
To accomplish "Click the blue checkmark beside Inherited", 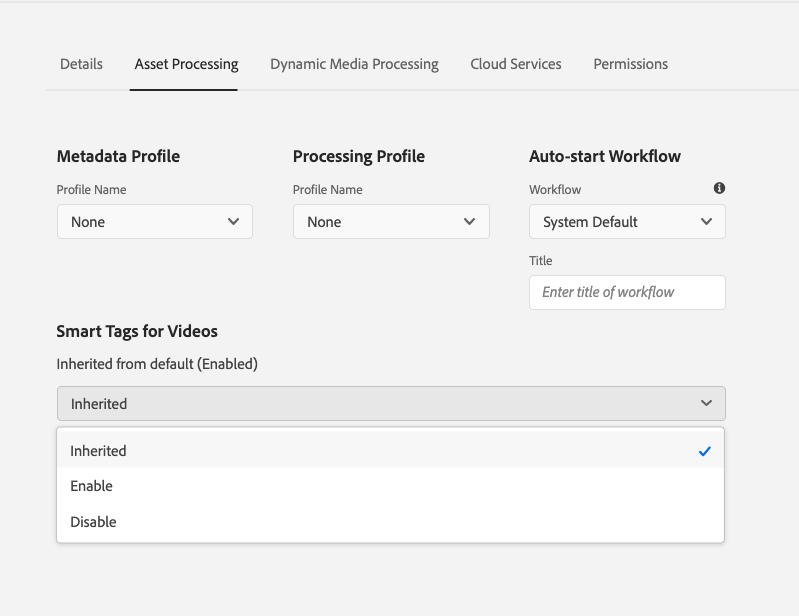I will 705,451.
